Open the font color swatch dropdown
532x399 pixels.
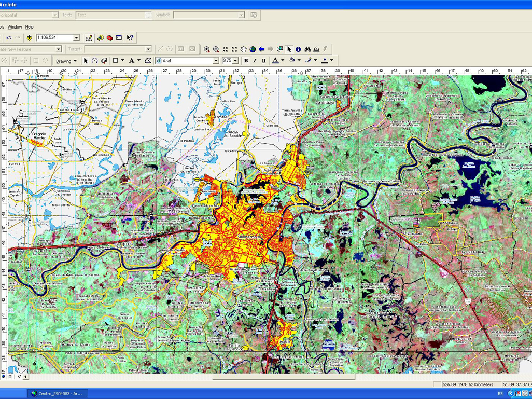tap(283, 60)
